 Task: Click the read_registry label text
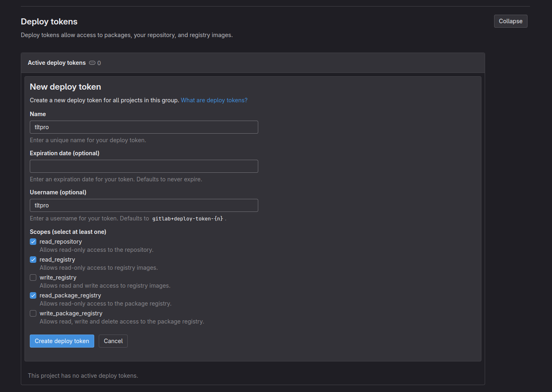pos(57,260)
